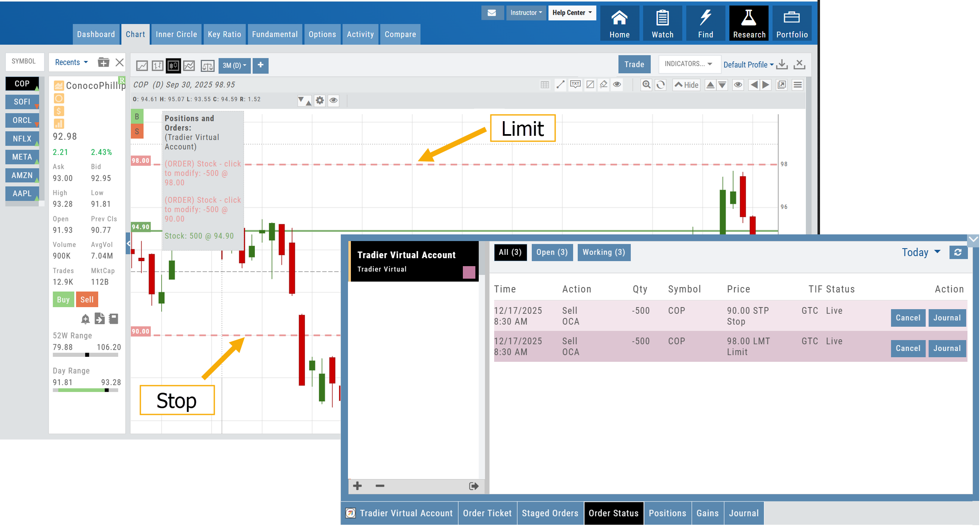Toggle drawings visibility eye icon
980x526 pixels.
tap(617, 85)
